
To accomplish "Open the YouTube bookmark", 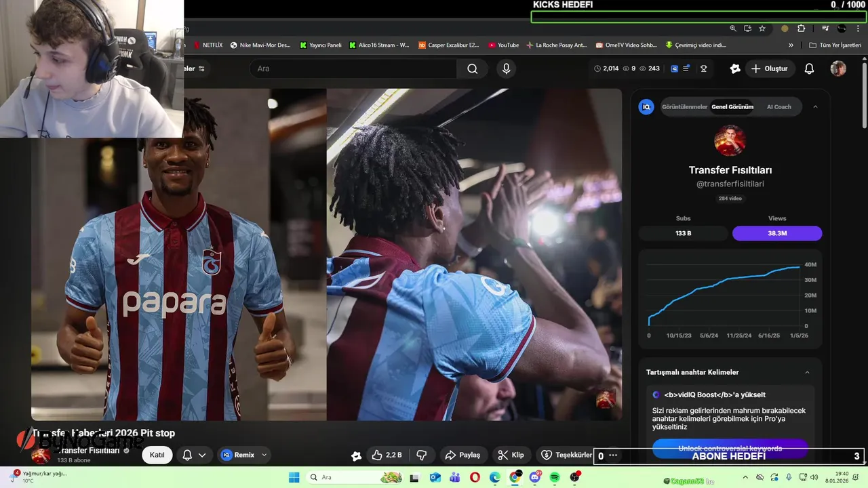I will coord(503,45).
